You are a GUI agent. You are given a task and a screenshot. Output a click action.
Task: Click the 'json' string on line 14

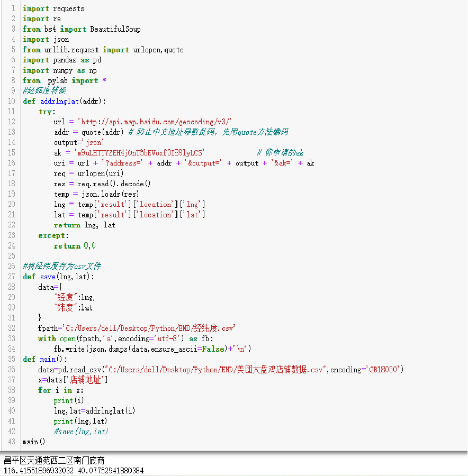coord(93,142)
